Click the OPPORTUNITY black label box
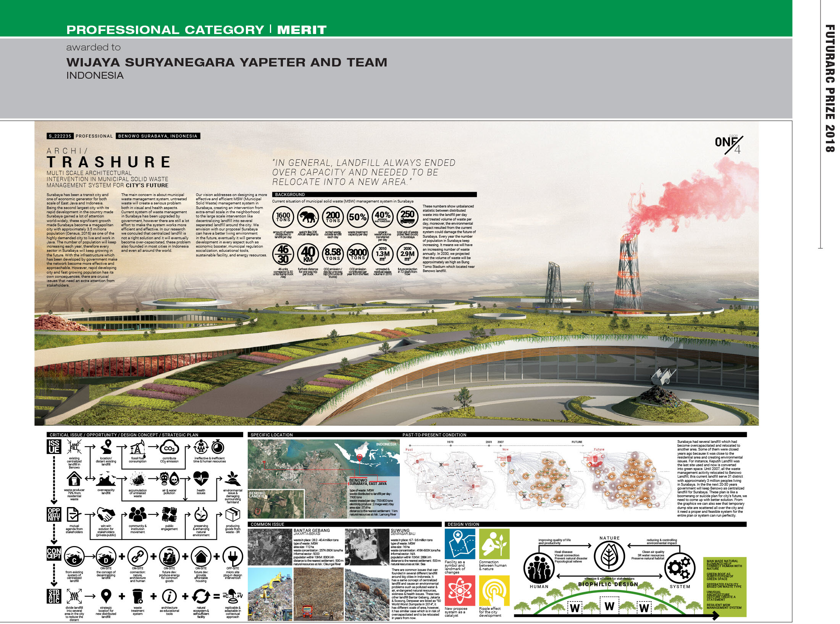 coord(54,514)
